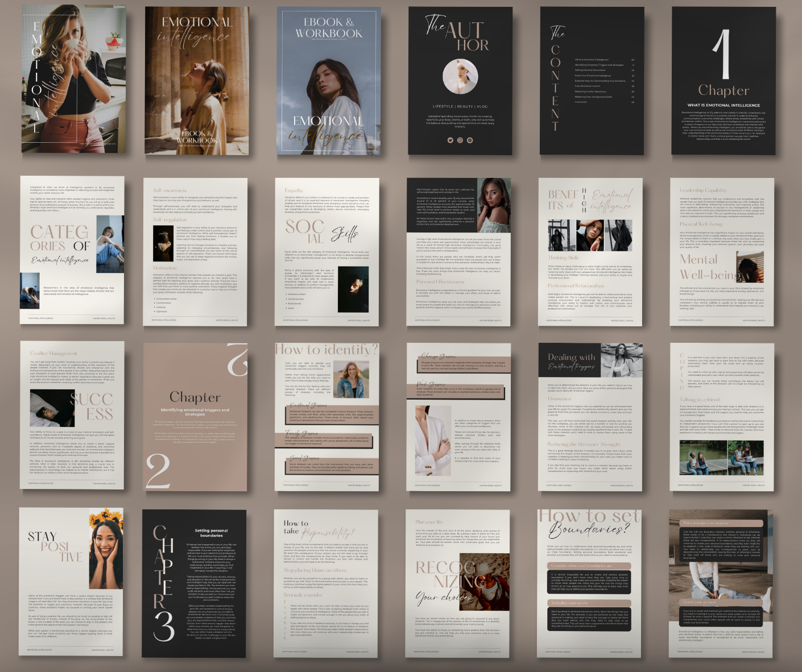Click the 'LIFESTYLE | BEAUTY | VLOG' tagline
This screenshot has width=802, height=672.
460,106
